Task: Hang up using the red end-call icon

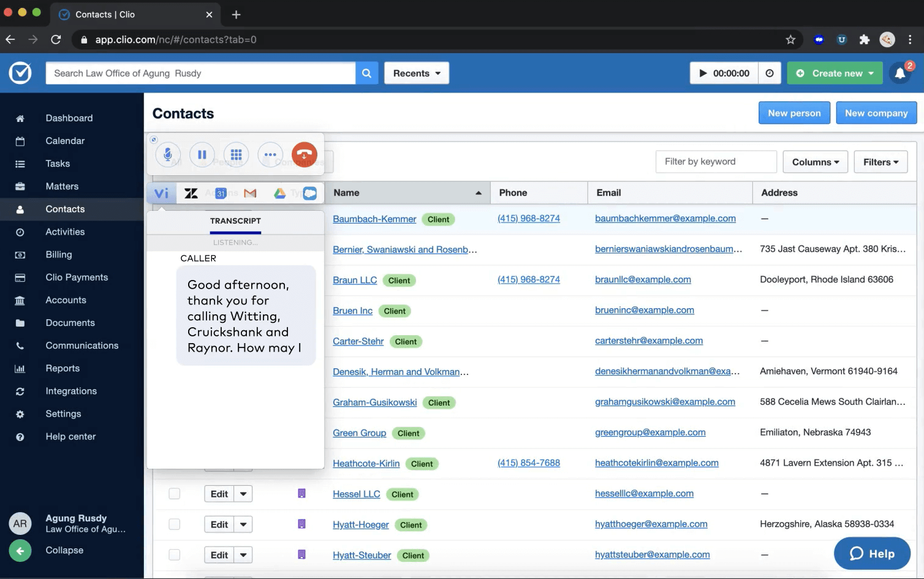Action: (x=304, y=154)
